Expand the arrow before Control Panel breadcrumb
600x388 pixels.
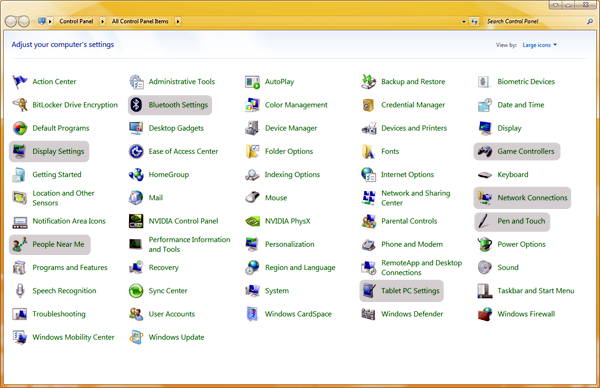(50, 21)
